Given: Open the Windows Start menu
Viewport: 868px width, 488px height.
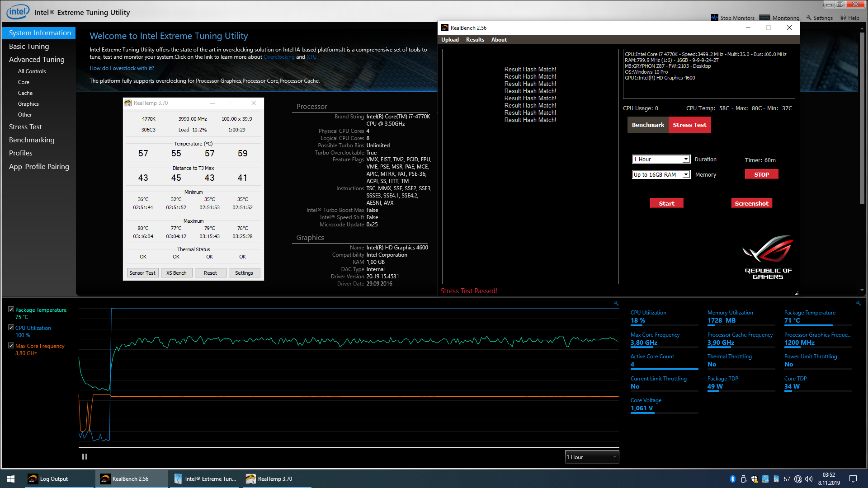Looking at the screenshot, I should (11, 479).
